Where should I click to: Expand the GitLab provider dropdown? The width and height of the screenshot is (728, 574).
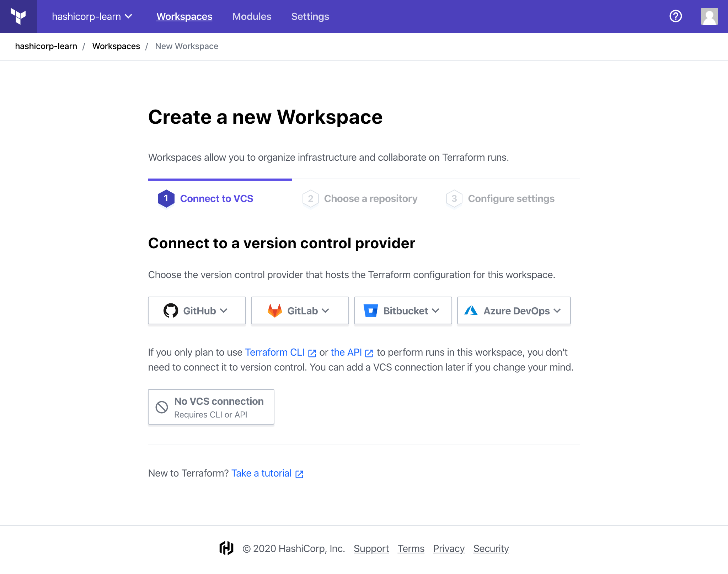coord(300,310)
